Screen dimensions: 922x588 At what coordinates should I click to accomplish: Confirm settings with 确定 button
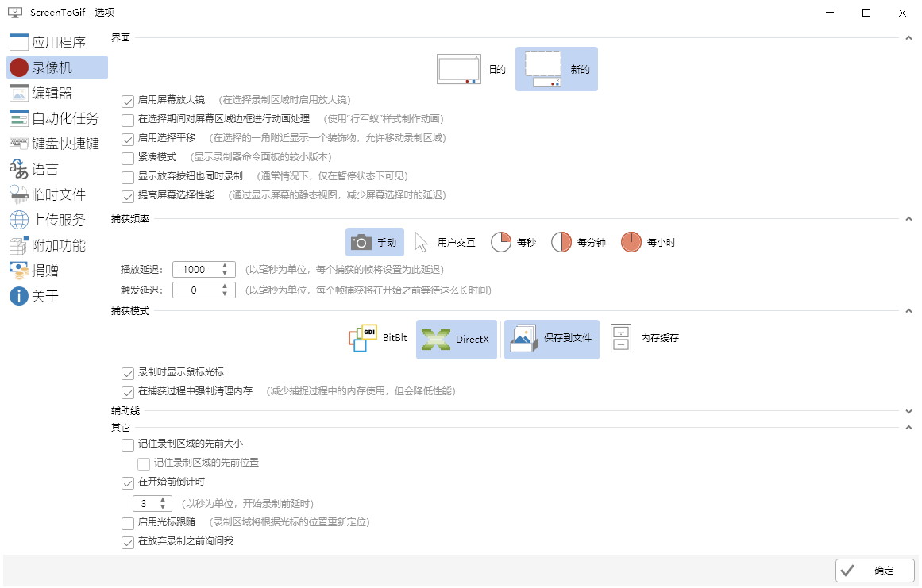[x=875, y=571]
